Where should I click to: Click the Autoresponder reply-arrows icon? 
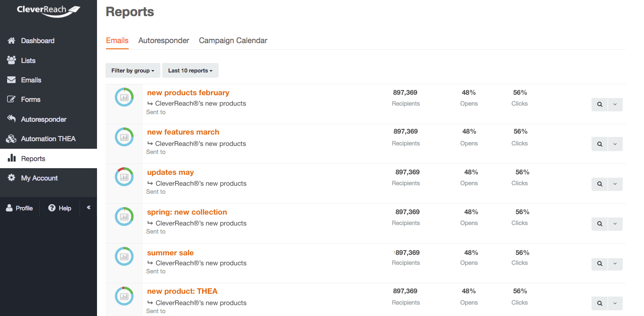(x=11, y=119)
